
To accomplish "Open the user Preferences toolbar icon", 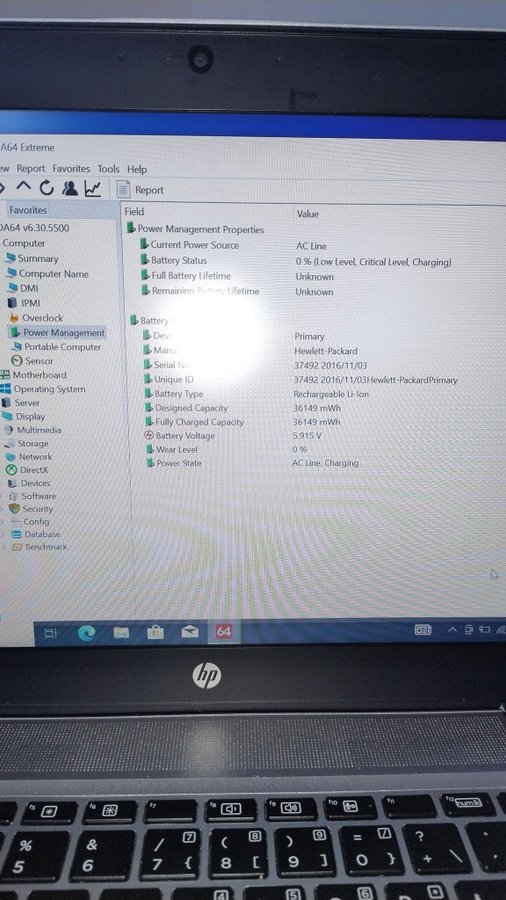I will (x=70, y=188).
